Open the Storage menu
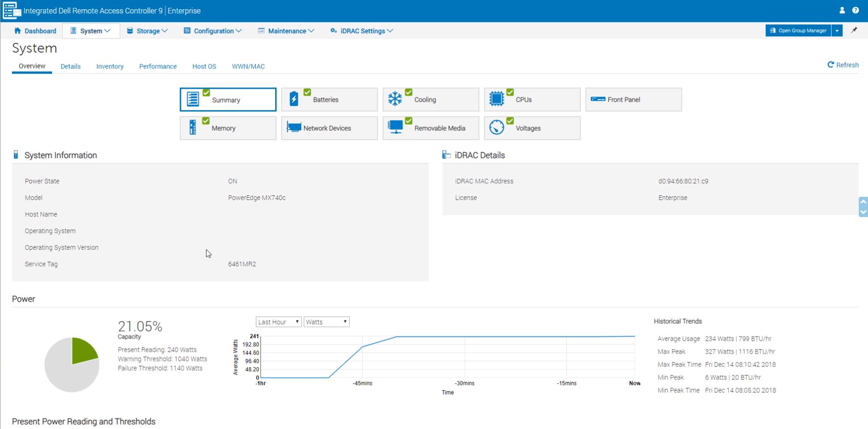Screen dimensions: 868x429 (x=147, y=31)
